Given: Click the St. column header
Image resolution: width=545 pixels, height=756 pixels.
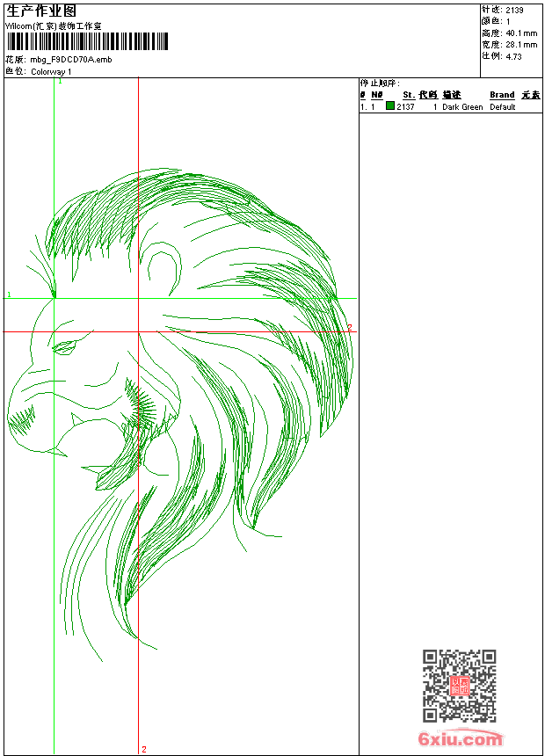Looking at the screenshot, I should tap(408, 95).
